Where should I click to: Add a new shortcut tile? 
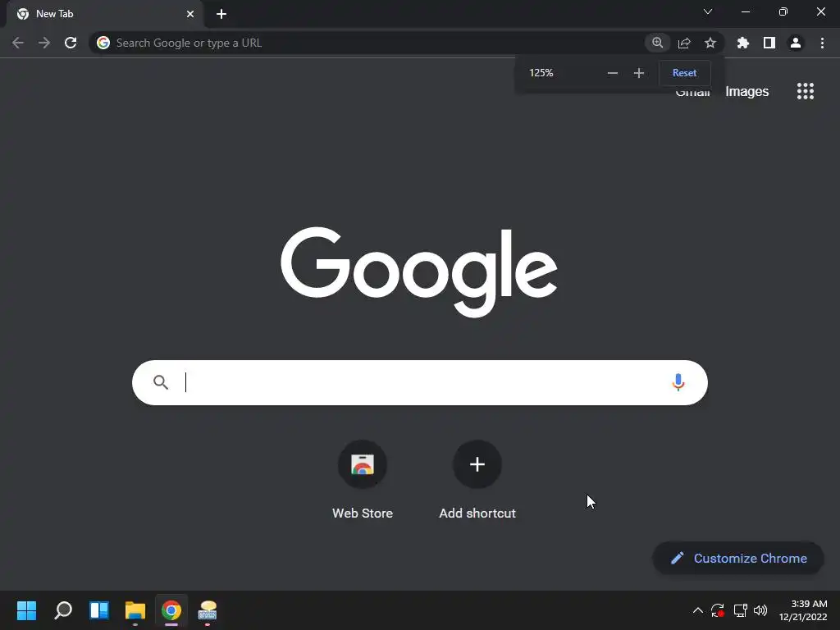[477, 480]
